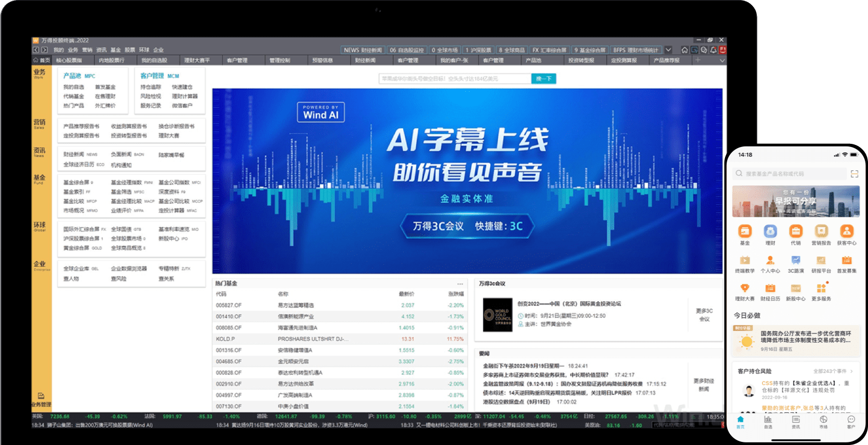Click 更多财经新闻 link

704,385
